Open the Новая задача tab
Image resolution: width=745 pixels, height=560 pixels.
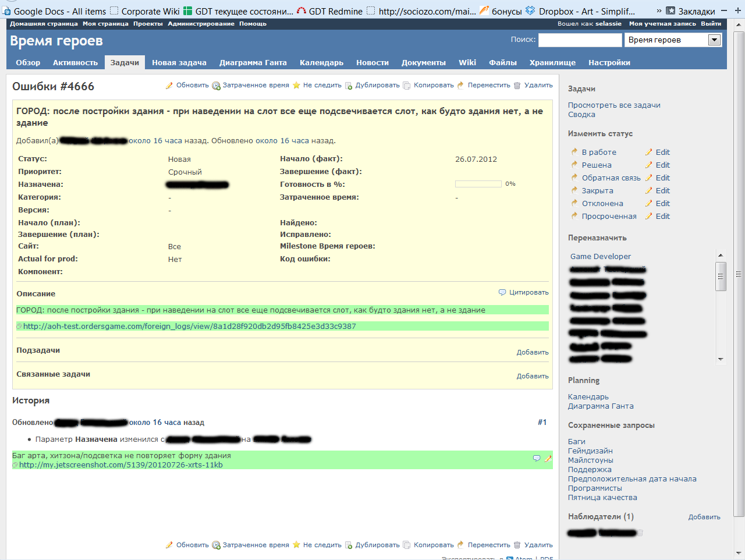click(x=179, y=63)
